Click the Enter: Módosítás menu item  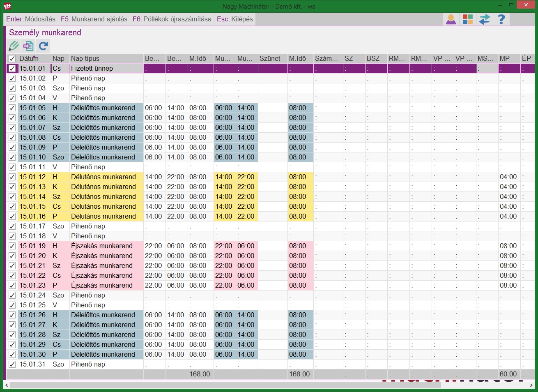31,19
